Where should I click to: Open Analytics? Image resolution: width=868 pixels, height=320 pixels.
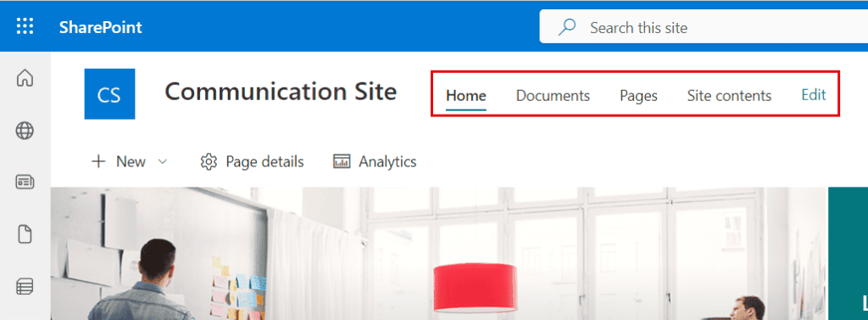pyautogui.click(x=375, y=161)
